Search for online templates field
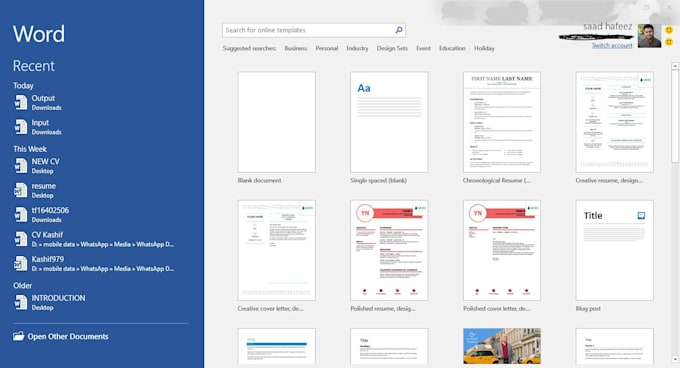 pyautogui.click(x=314, y=30)
